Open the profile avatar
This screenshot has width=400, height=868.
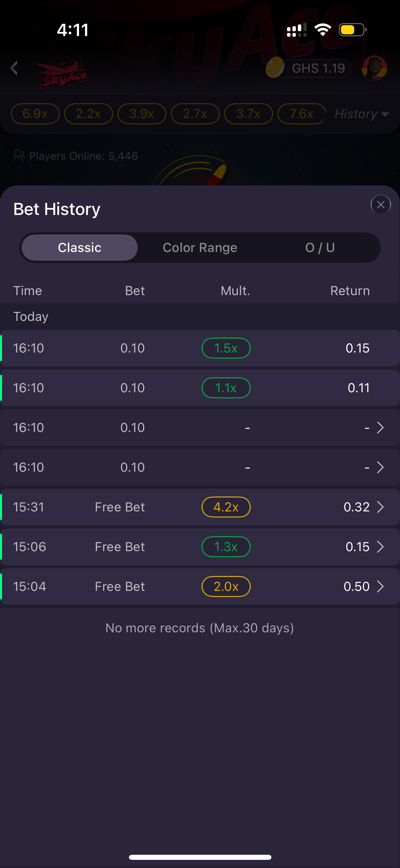point(374,68)
